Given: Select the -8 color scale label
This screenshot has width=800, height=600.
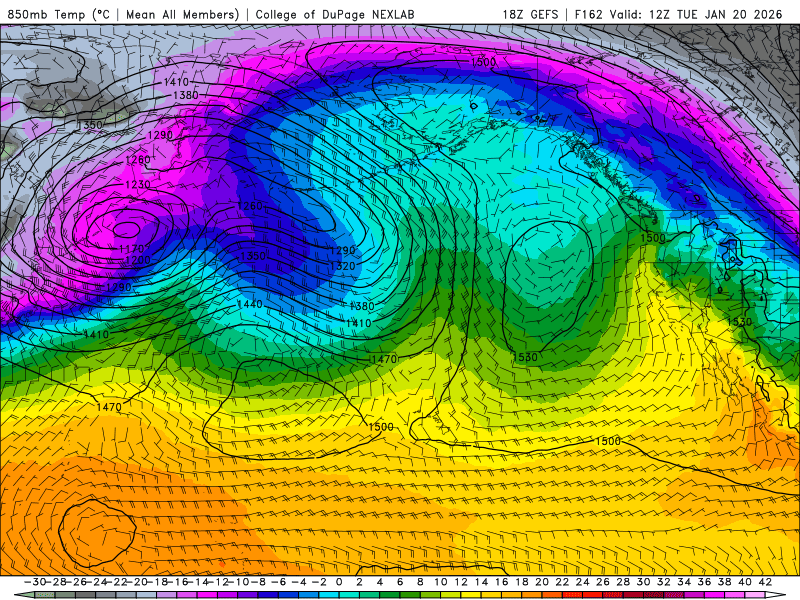Looking at the screenshot, I should (x=258, y=582).
